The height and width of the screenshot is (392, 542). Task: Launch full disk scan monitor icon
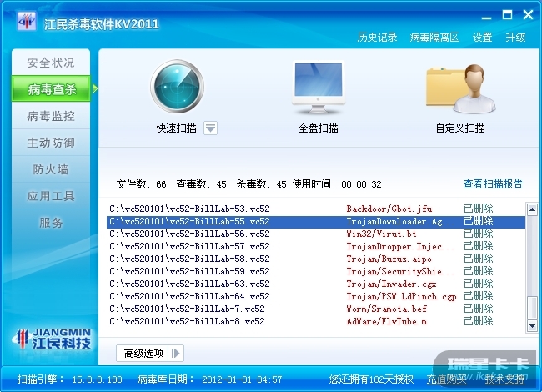(319, 88)
